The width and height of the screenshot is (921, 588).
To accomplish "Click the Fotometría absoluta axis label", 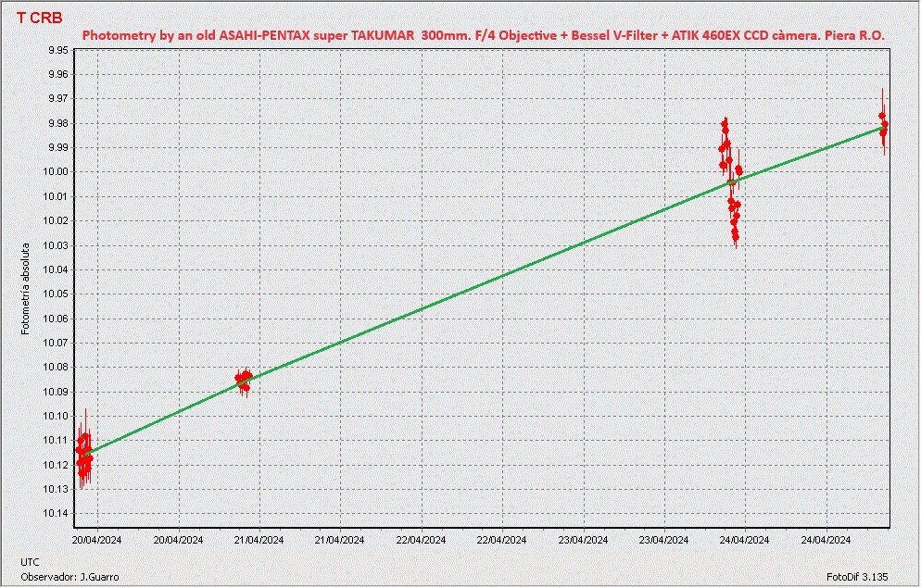I will (x=27, y=288).
